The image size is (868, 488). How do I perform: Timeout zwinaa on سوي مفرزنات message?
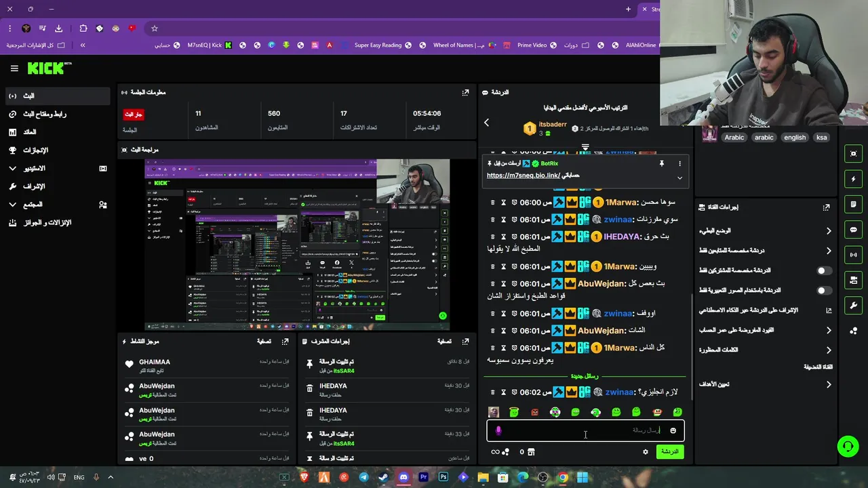click(x=503, y=220)
